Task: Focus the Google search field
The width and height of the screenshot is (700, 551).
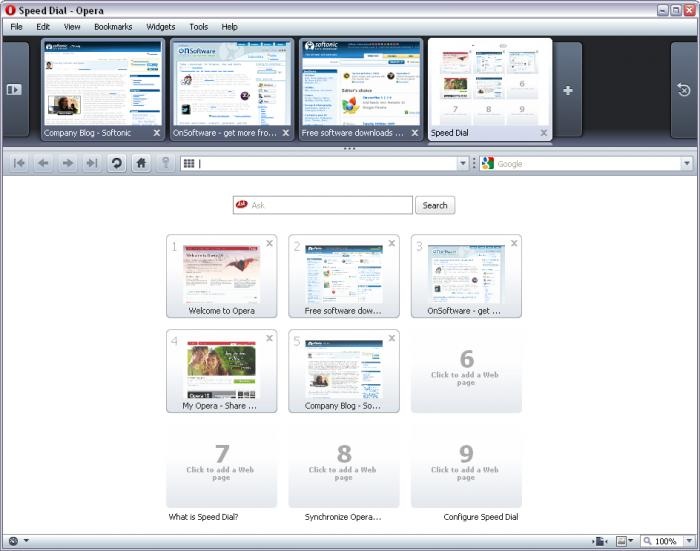Action: 586,163
